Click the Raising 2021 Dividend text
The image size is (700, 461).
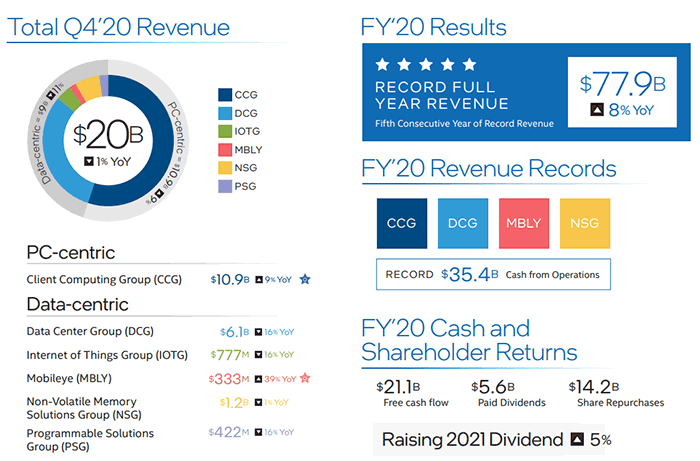pyautogui.click(x=472, y=440)
